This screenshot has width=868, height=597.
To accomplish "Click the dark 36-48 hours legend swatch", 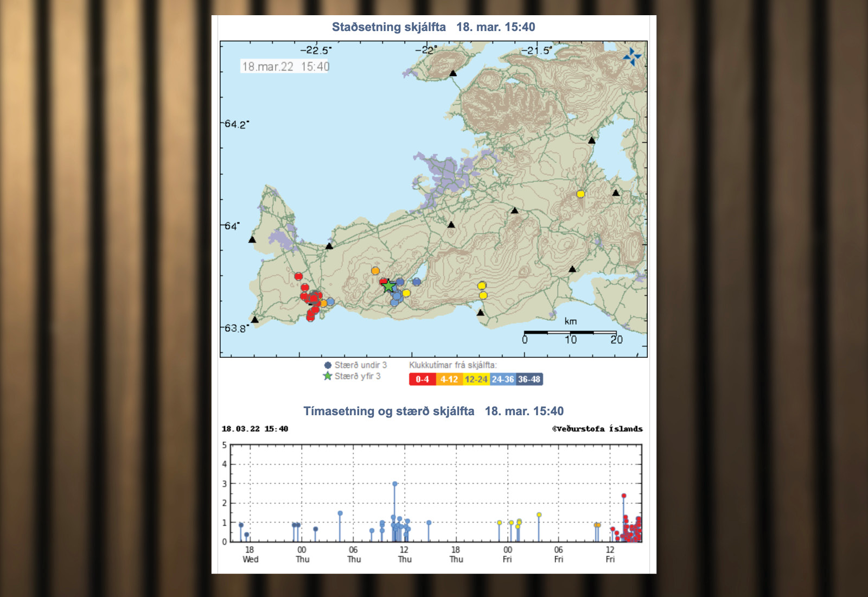I will (x=529, y=379).
